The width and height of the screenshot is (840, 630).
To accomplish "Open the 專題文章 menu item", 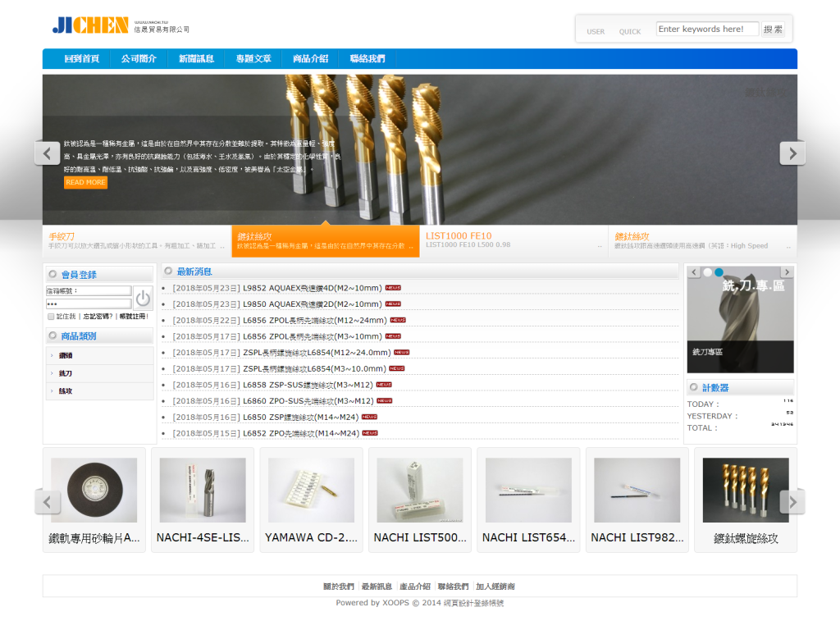I will point(253,58).
